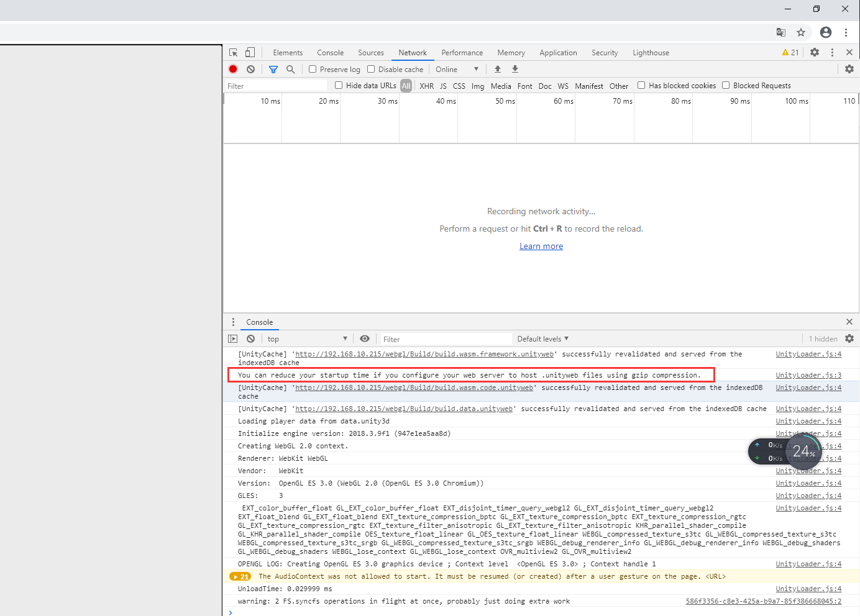Image resolution: width=860 pixels, height=616 pixels.
Task: Filter requests by Doc type
Action: tap(545, 86)
